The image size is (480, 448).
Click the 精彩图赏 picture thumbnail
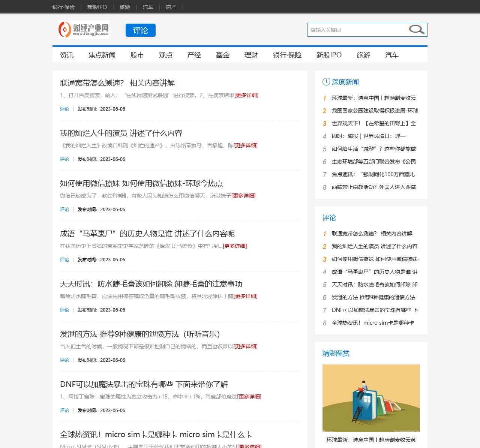coord(371,398)
